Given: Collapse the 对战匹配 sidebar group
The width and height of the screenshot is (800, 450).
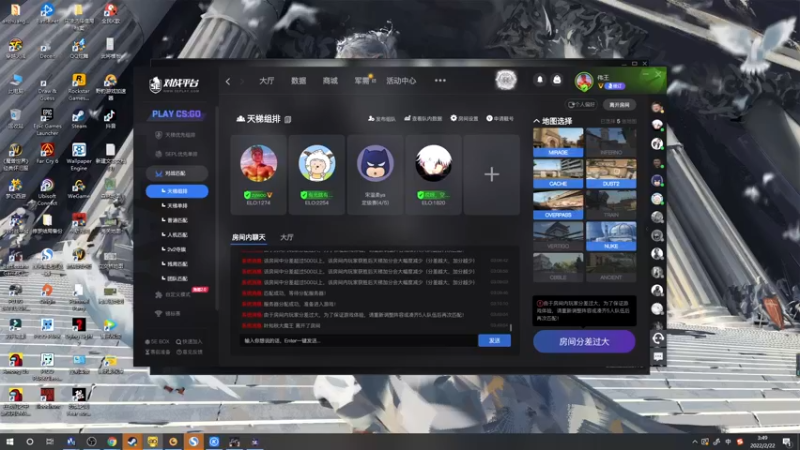Looking at the screenshot, I should pyautogui.click(x=177, y=173).
